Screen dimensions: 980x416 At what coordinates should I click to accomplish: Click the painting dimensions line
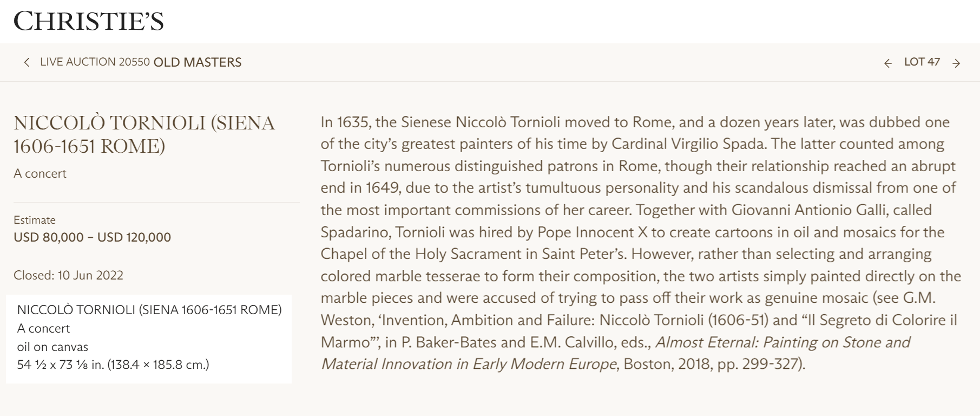coord(113,365)
